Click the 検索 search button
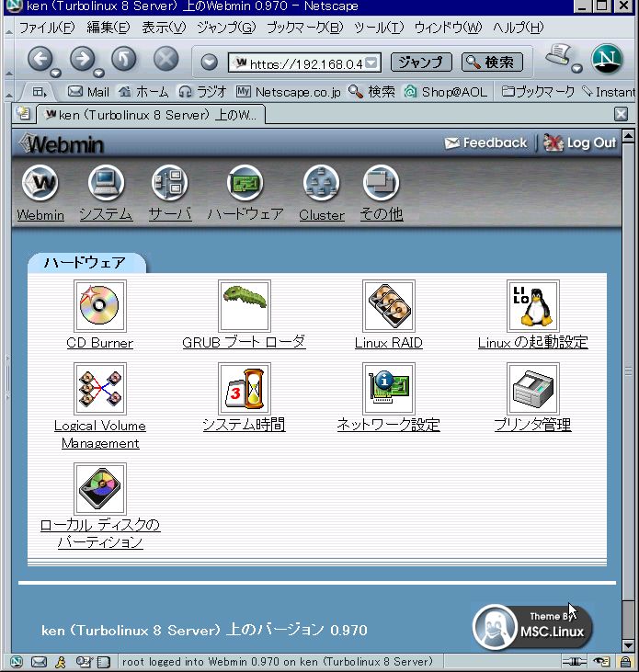This screenshot has width=639, height=672. pos(492,63)
